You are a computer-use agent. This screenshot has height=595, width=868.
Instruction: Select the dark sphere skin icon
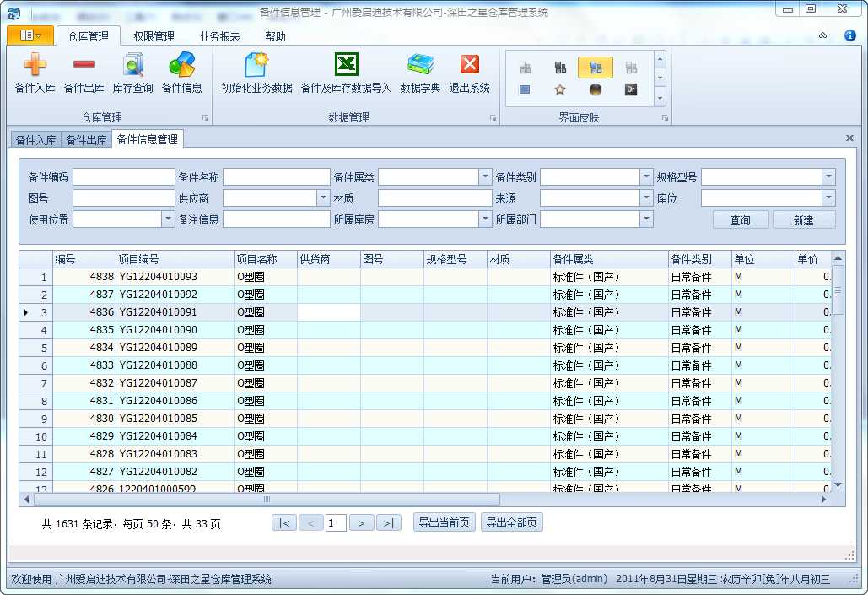click(x=595, y=89)
